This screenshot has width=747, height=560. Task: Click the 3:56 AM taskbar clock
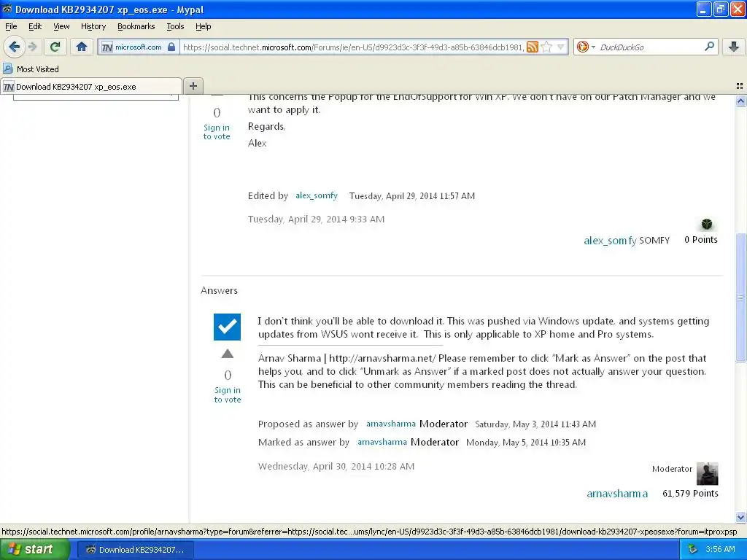point(720,550)
